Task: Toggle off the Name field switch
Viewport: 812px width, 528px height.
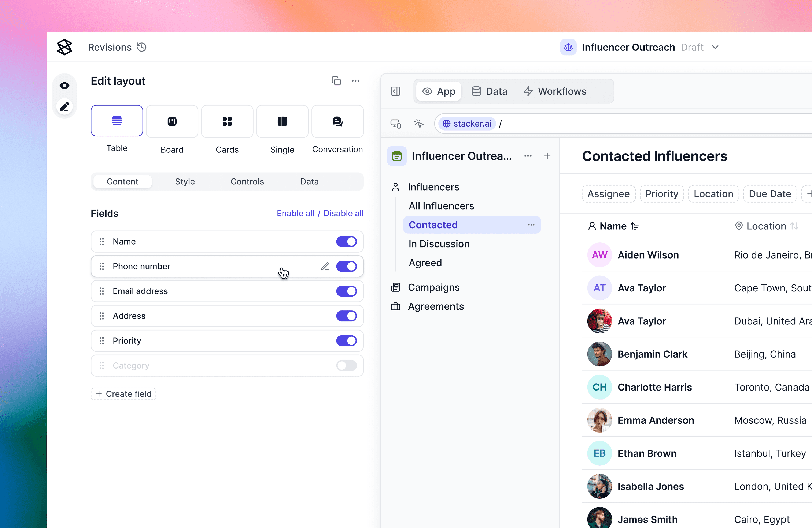Action: coord(346,242)
